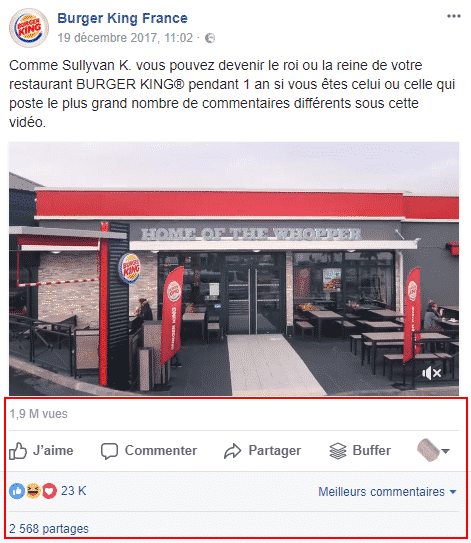Click the Buffer stacked layers icon

pyautogui.click(x=338, y=451)
